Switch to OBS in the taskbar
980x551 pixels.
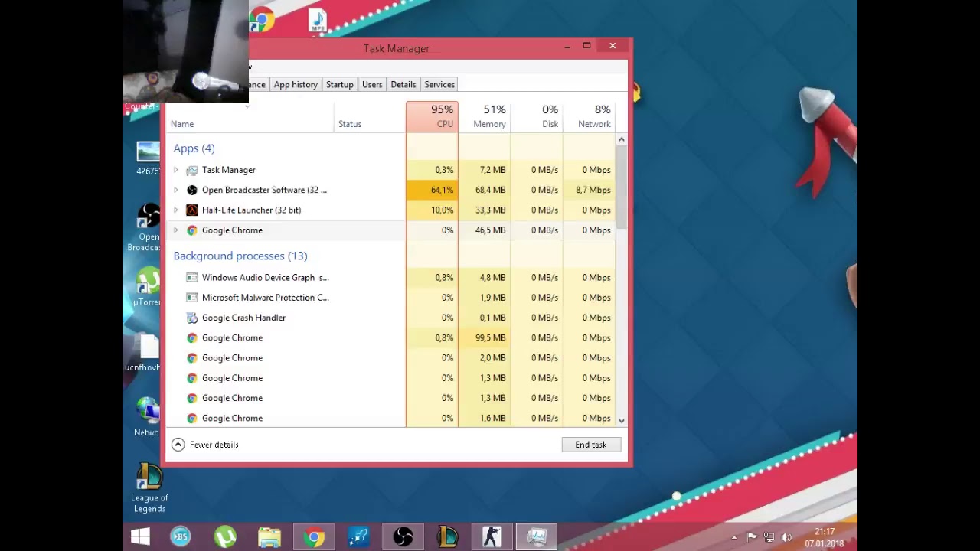tap(403, 536)
